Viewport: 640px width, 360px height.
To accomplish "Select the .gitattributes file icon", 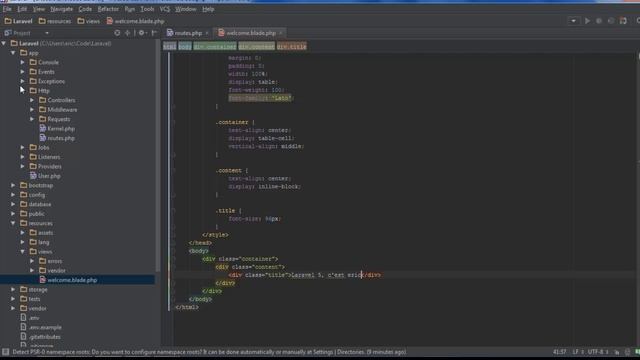I will click(x=24, y=336).
